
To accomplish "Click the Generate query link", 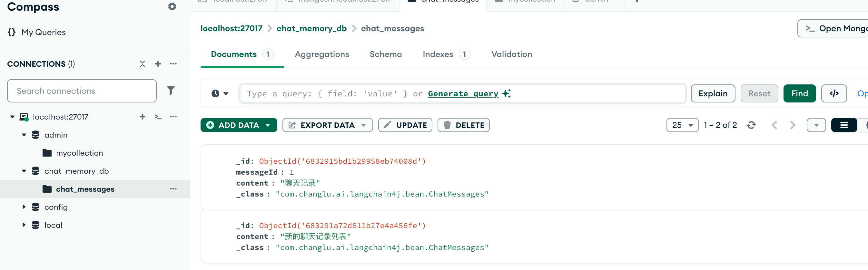I will pos(463,93).
